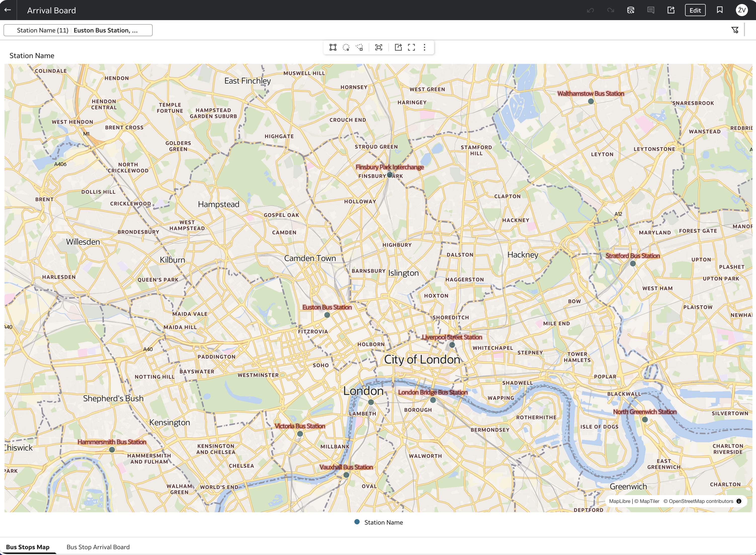The height and width of the screenshot is (555, 756).
Task: Open the comments panel icon
Action: [x=651, y=10]
